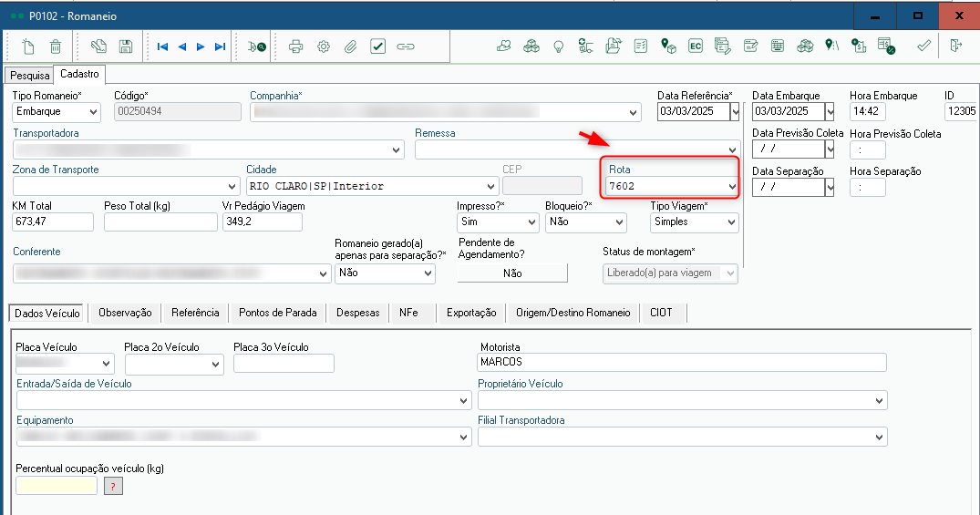
Task: Click the forklift refresh icon
Action: (585, 46)
